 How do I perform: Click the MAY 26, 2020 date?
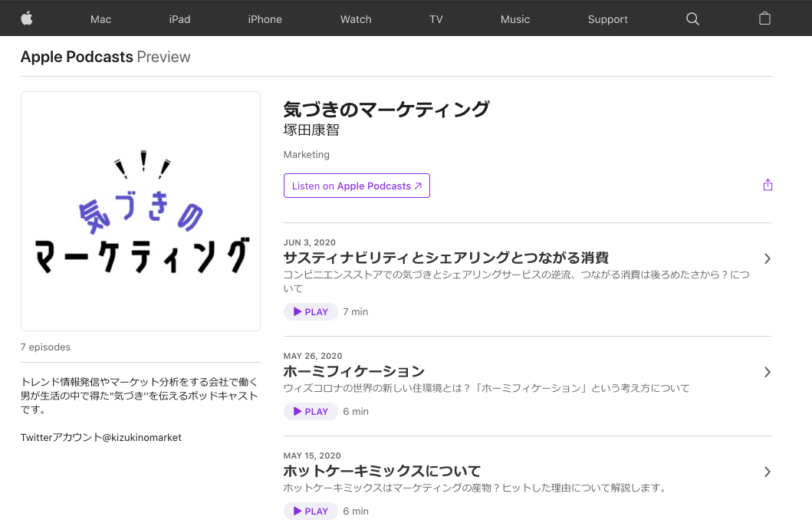313,356
